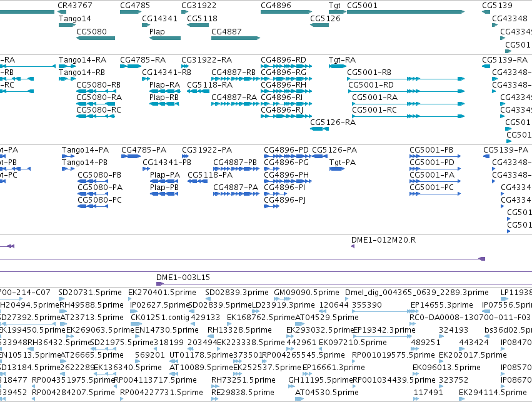
Task: Select transcript CG4896-RG
Action: pyautogui.click(x=286, y=79)
